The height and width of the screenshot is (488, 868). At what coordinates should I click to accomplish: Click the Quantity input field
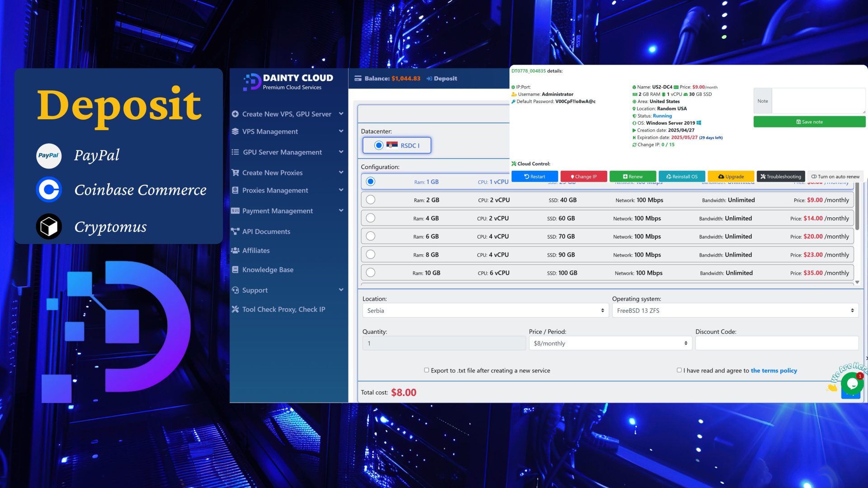click(444, 343)
